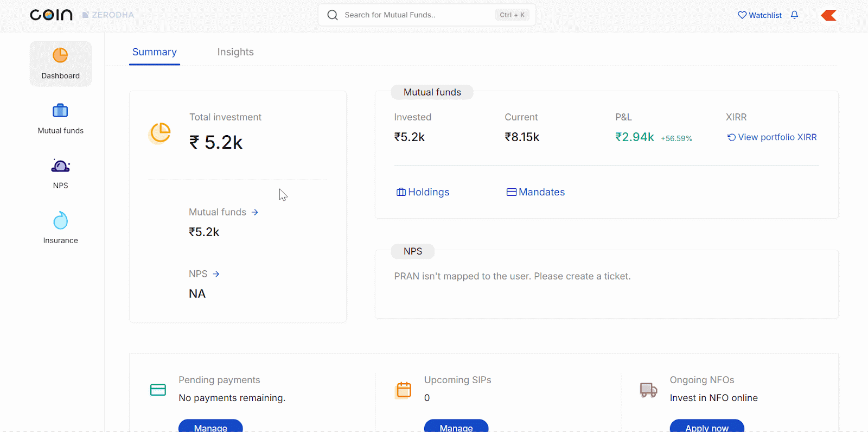Click the search magnifier icon
The image size is (868, 432).
(333, 15)
